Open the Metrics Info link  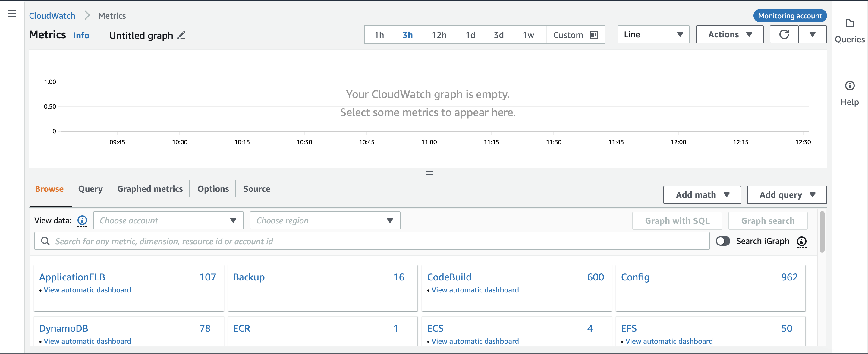tap(81, 35)
